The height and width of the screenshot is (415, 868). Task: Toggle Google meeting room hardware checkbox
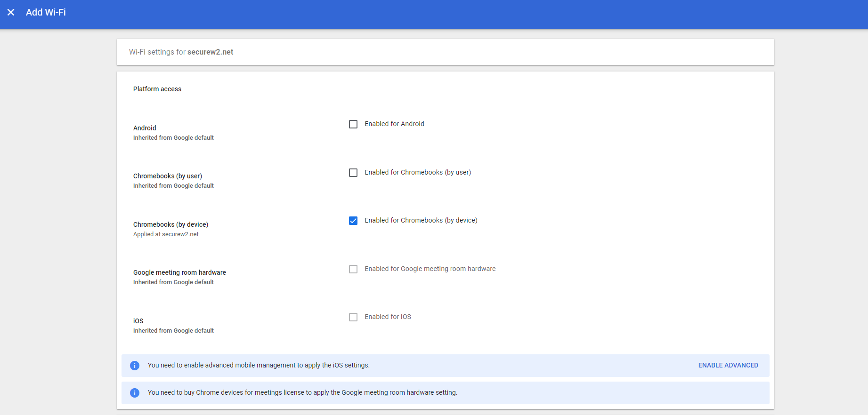353,269
